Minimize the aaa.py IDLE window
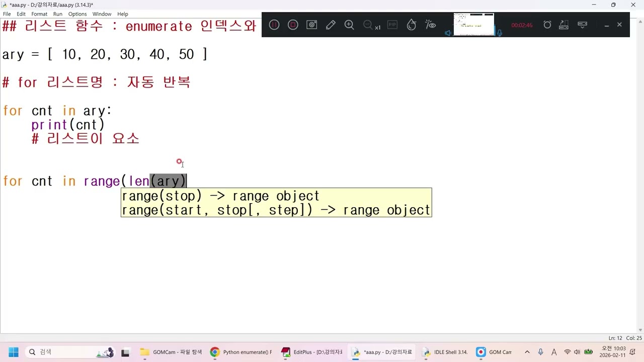The height and width of the screenshot is (362, 644). click(x=594, y=5)
